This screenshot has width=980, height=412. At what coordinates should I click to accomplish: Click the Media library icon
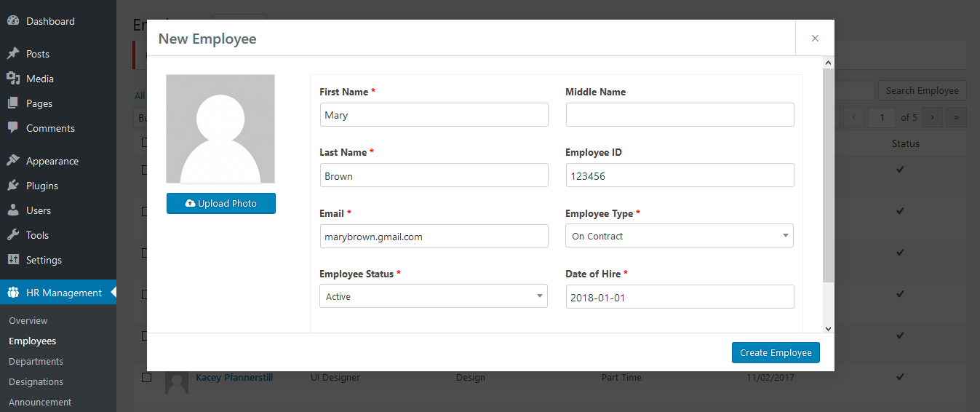13,79
